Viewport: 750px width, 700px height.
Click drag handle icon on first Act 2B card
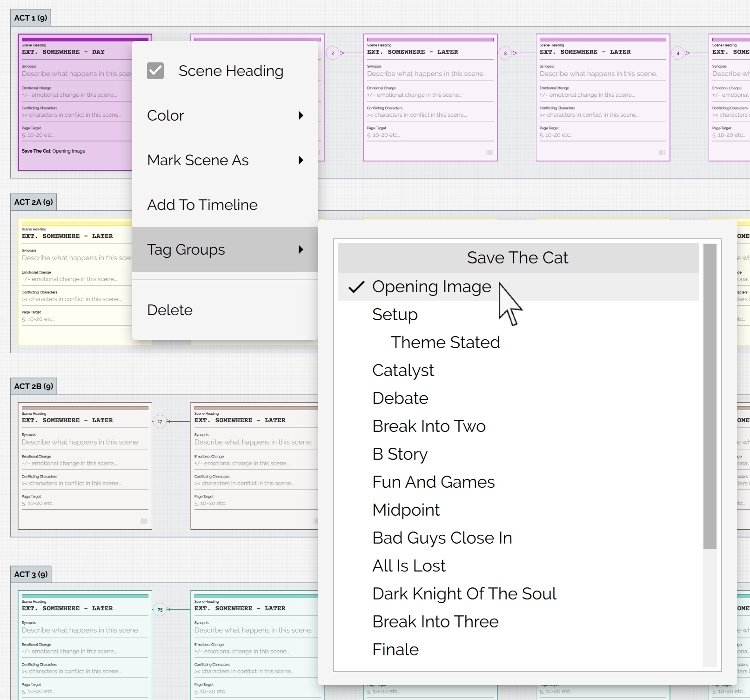(x=144, y=521)
